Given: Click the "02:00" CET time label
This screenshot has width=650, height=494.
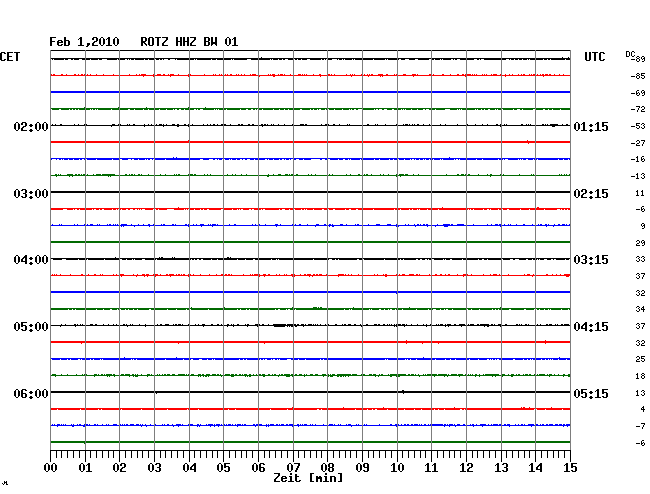Looking at the screenshot, I should (x=31, y=126).
